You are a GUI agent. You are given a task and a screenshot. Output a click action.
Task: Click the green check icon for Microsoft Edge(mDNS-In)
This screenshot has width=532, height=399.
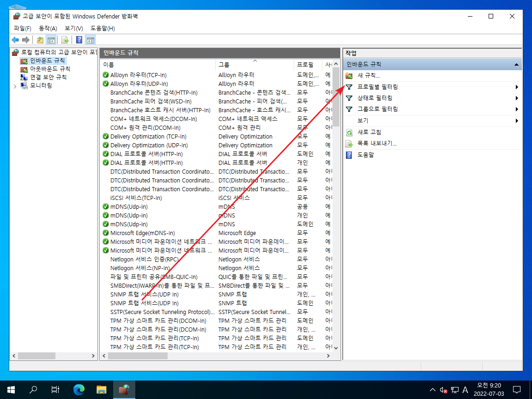point(106,233)
